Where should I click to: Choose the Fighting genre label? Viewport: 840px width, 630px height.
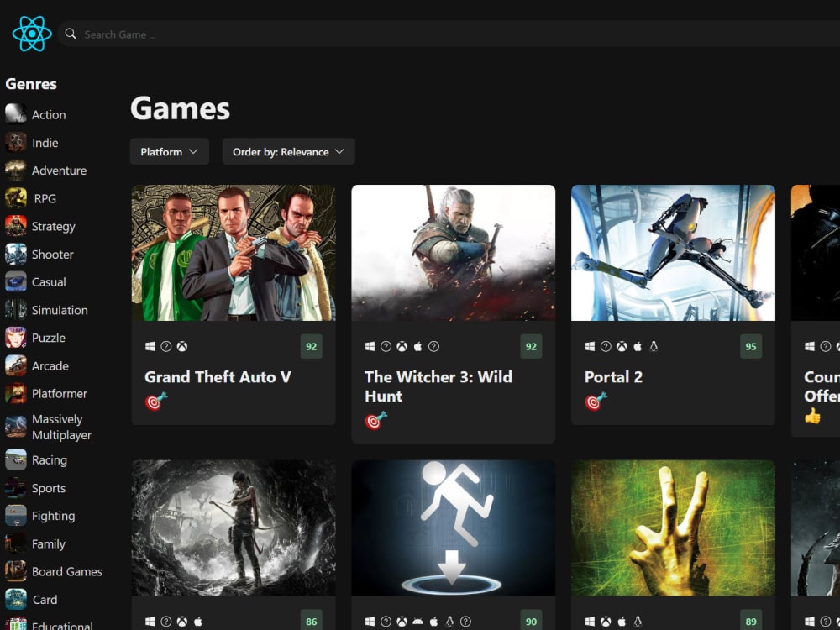coord(53,516)
